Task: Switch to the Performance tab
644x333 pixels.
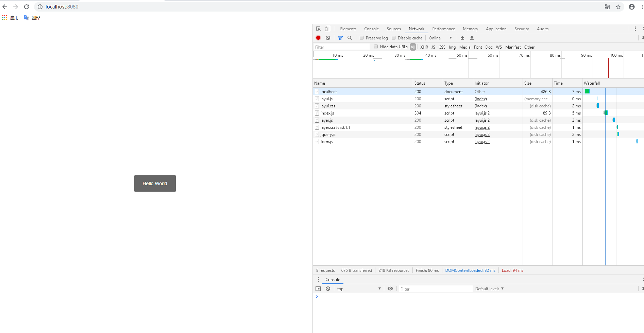Action: [x=443, y=29]
